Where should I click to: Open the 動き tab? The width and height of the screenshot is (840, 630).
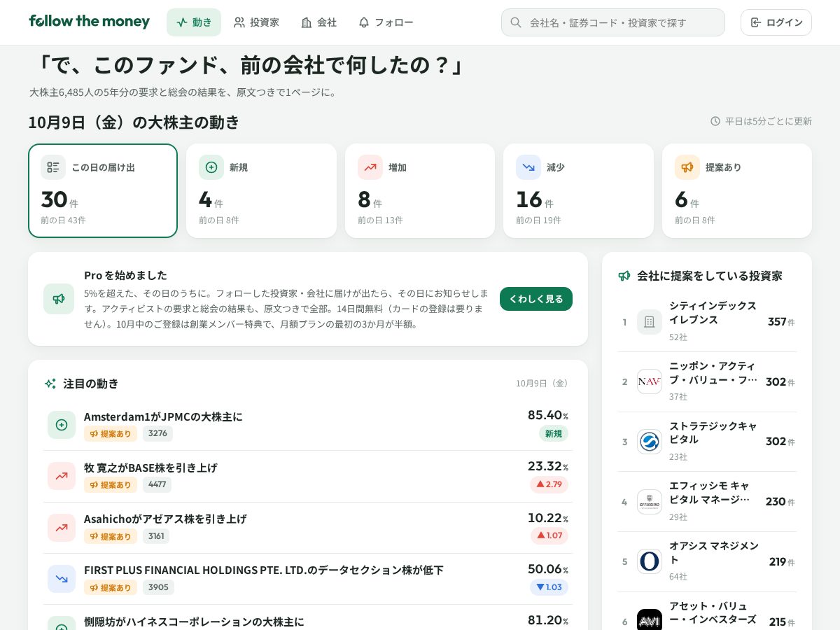(194, 22)
